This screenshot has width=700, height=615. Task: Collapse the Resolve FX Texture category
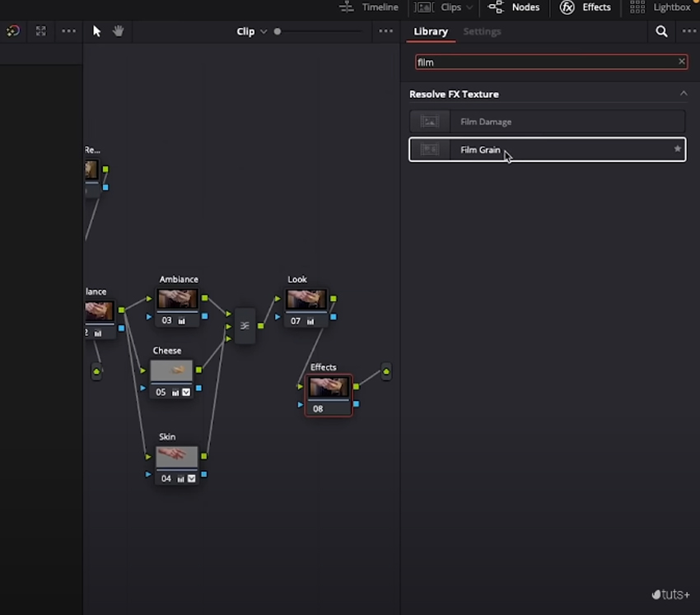coord(683,93)
